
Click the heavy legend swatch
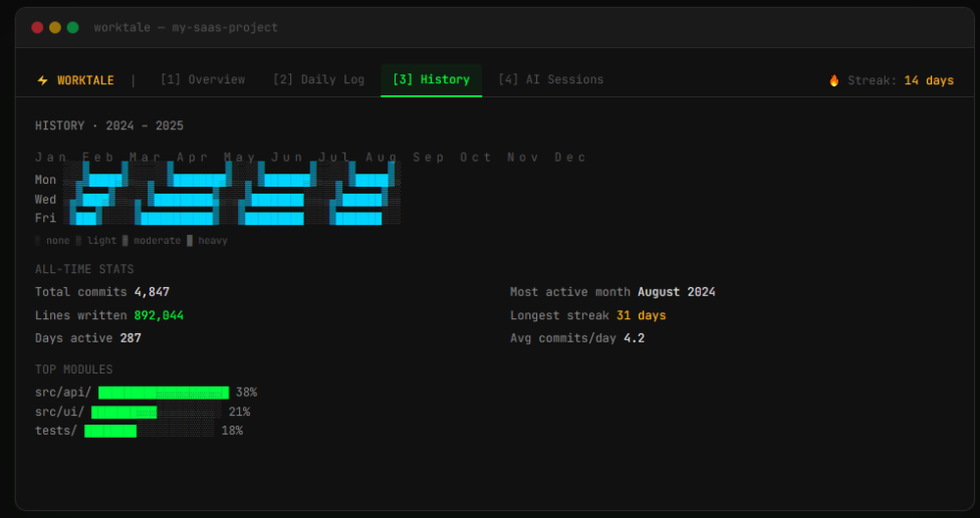(190, 241)
